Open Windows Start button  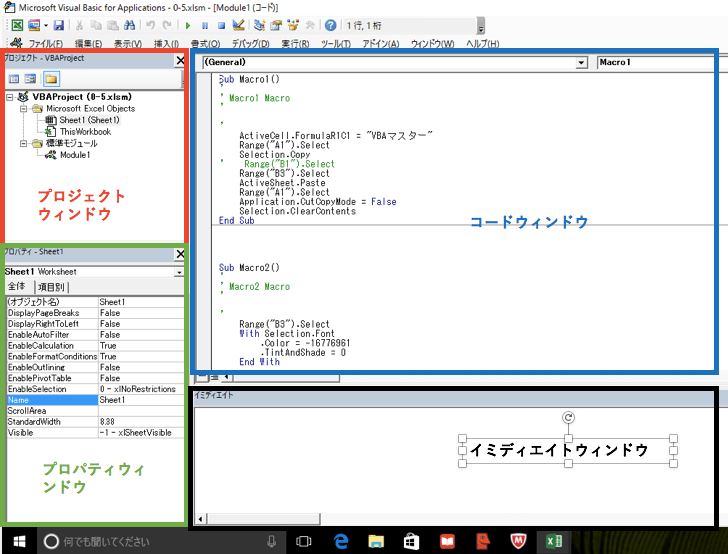pyautogui.click(x=19, y=541)
